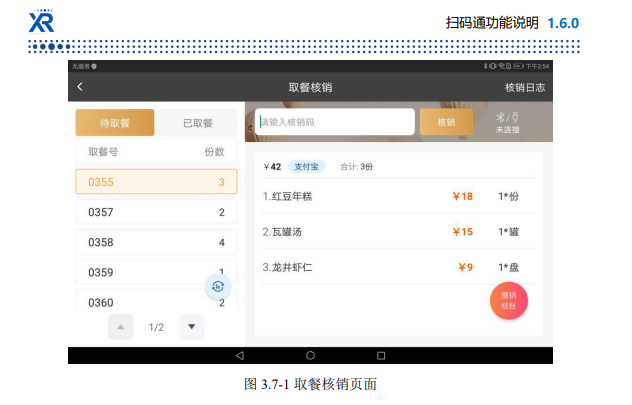The image size is (632, 405).
Task: Click the 取餐核销 page title
Action: [310, 87]
